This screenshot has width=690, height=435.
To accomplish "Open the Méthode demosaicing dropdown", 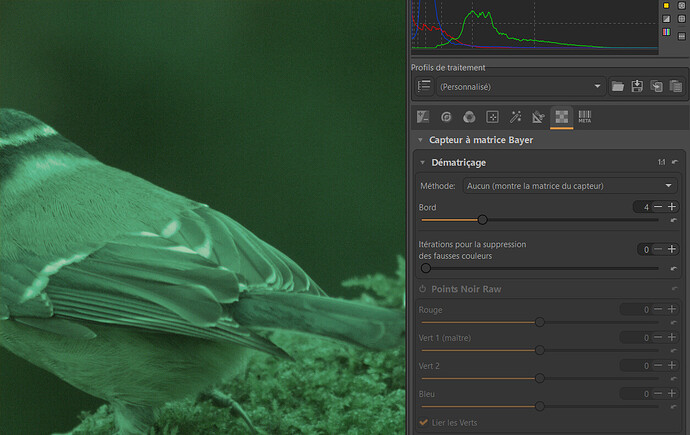I will (x=570, y=186).
